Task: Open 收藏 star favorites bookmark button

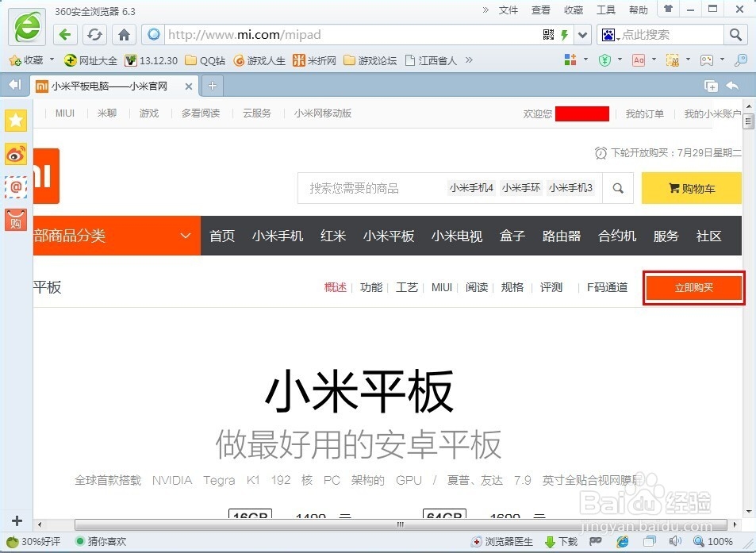Action: click(x=26, y=60)
